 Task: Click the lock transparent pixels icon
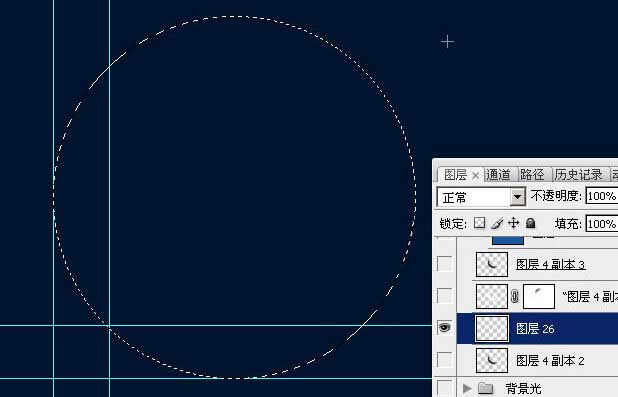coord(479,223)
